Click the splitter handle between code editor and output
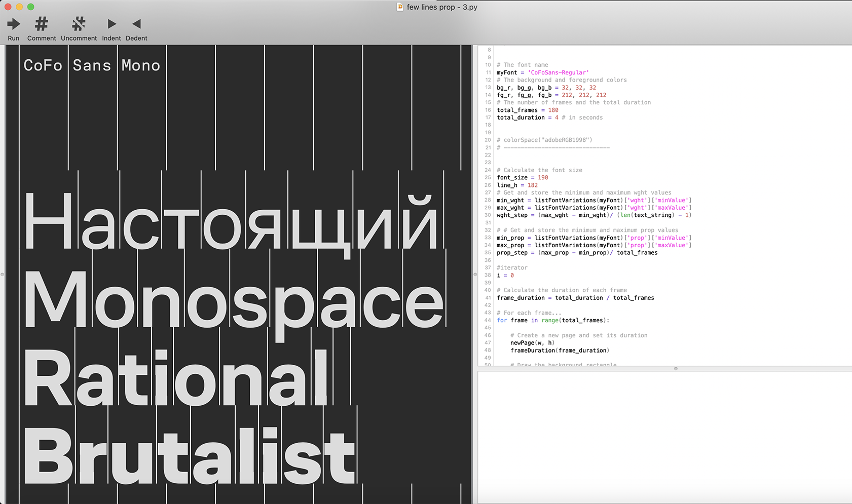 676,368
